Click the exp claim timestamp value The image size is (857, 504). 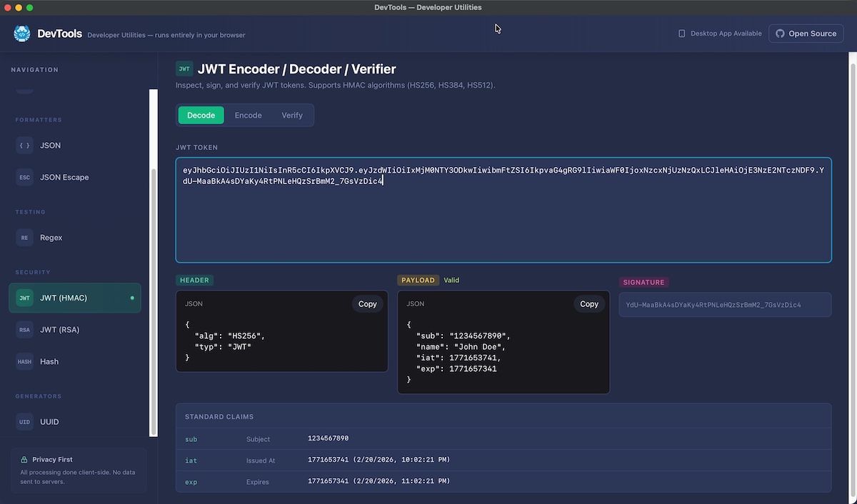(379, 481)
